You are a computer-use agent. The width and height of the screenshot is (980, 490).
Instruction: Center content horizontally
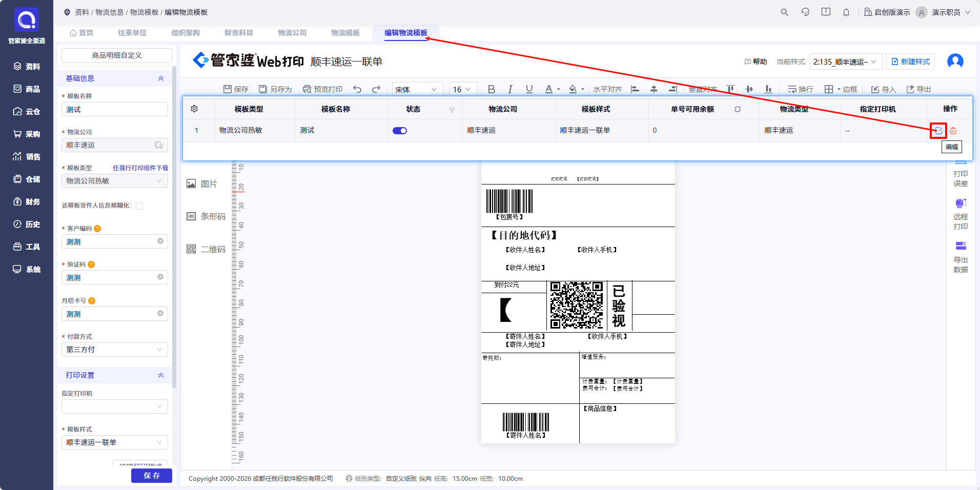pyautogui.click(x=654, y=89)
